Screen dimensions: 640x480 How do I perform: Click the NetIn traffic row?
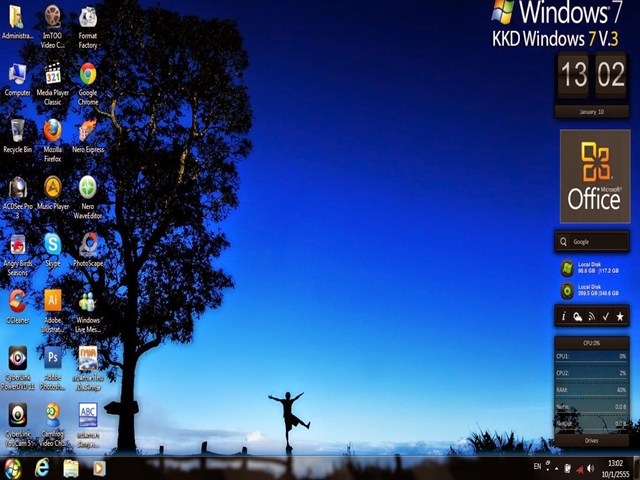[591, 409]
